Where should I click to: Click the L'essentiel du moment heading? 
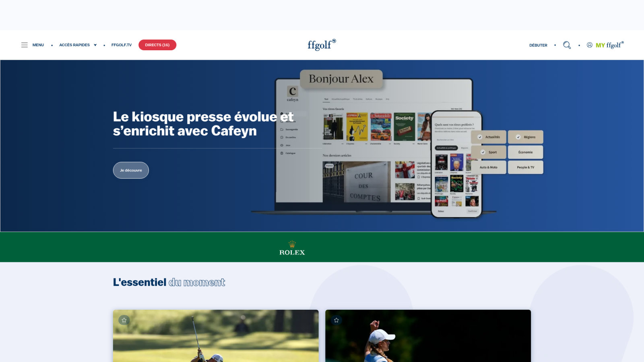pos(169,282)
